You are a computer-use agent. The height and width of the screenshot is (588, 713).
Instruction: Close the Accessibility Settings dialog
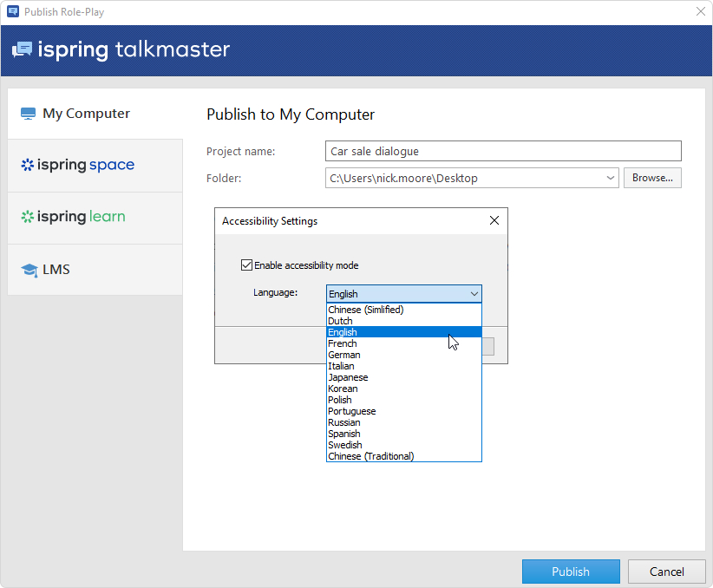pos(494,221)
